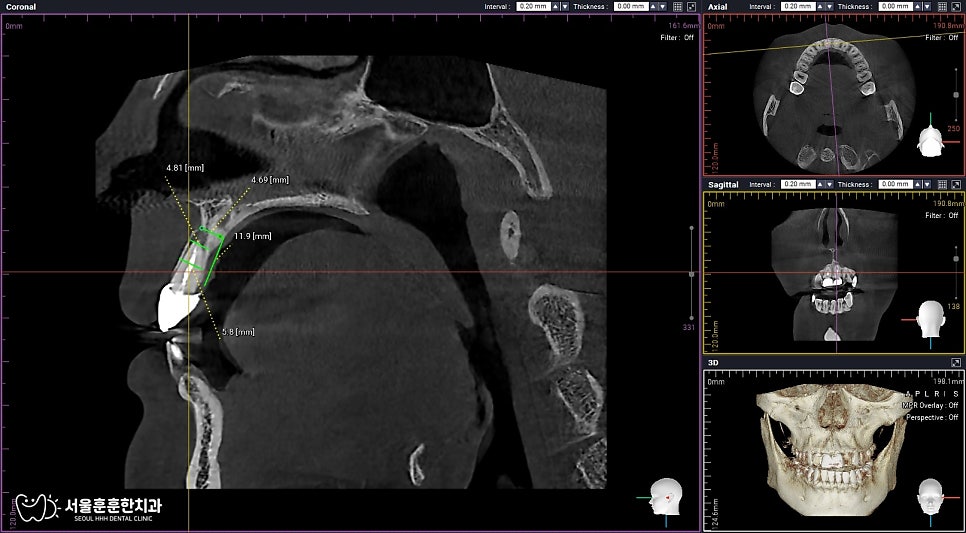Screen dimensions: 966x533
Task: Click the Sagittal Interval 0.20 mm field
Action: pyautogui.click(x=798, y=185)
